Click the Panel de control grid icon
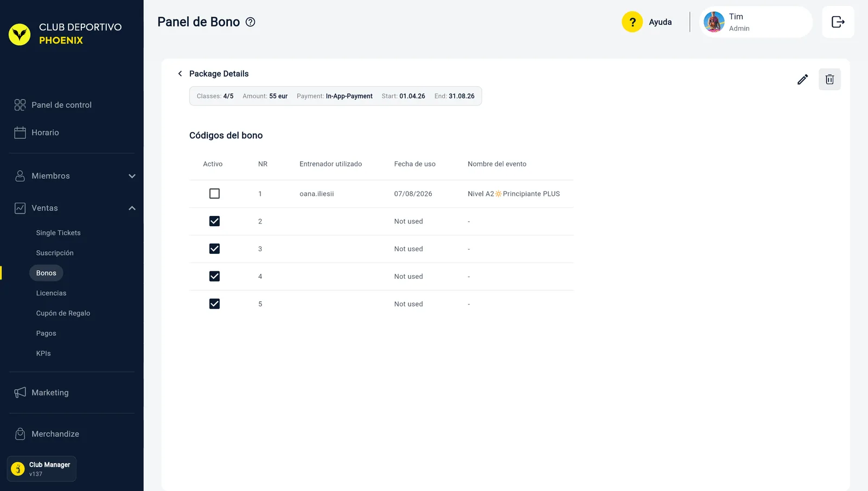868x491 pixels. point(20,105)
